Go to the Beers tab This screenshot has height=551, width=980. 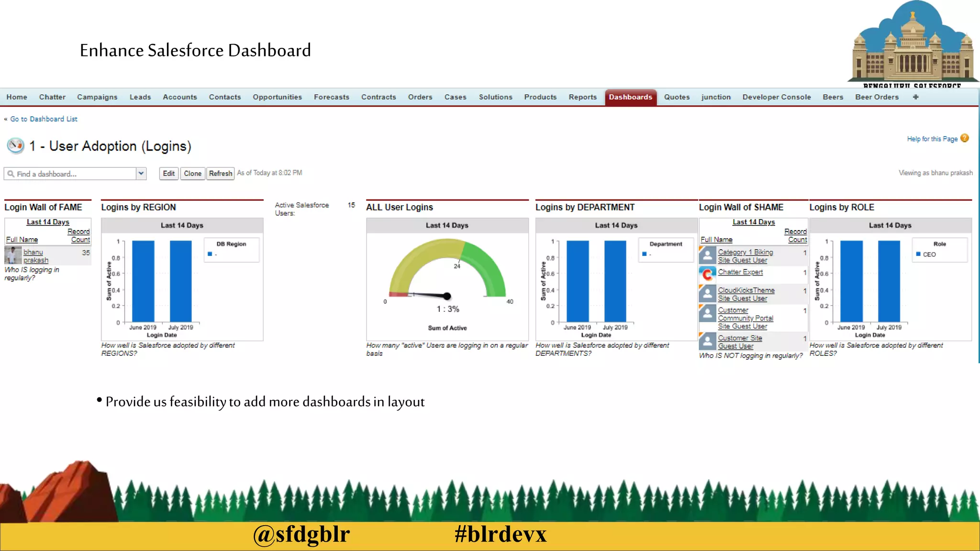(x=833, y=97)
